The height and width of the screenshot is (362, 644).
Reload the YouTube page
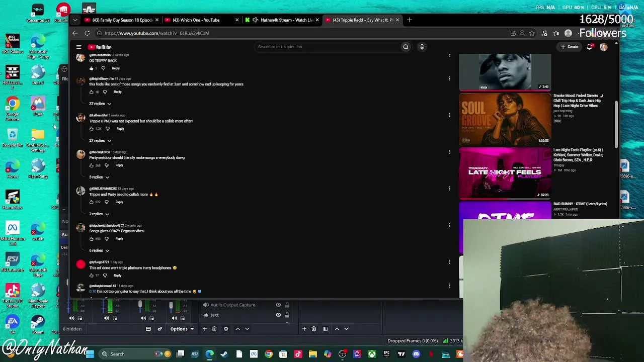click(87, 33)
